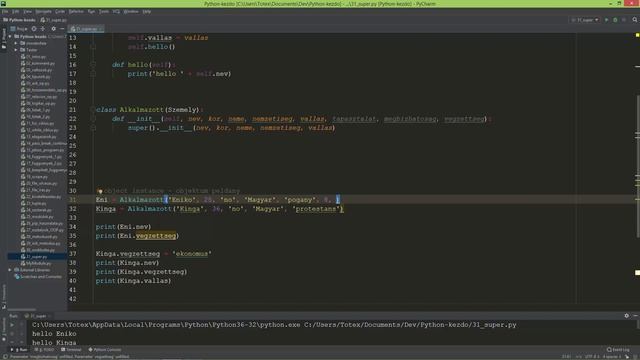The image size is (640, 360).
Task: Open the Refactor menu
Action: click(x=76, y=11)
